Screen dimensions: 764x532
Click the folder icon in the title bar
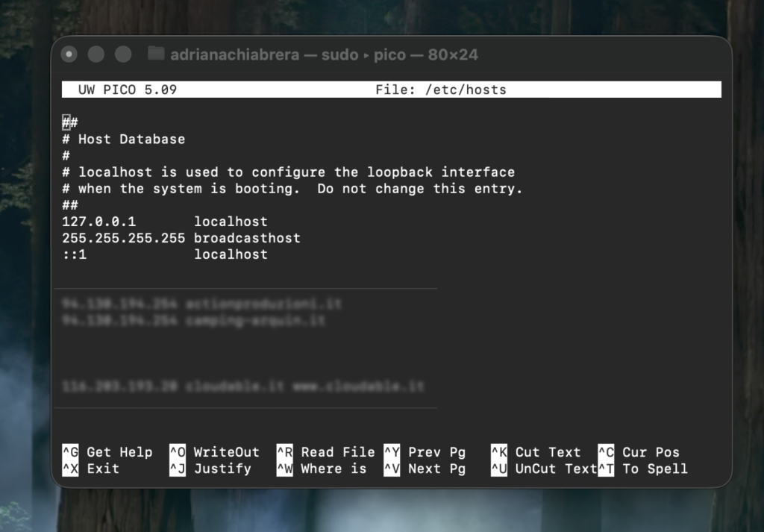pos(155,54)
